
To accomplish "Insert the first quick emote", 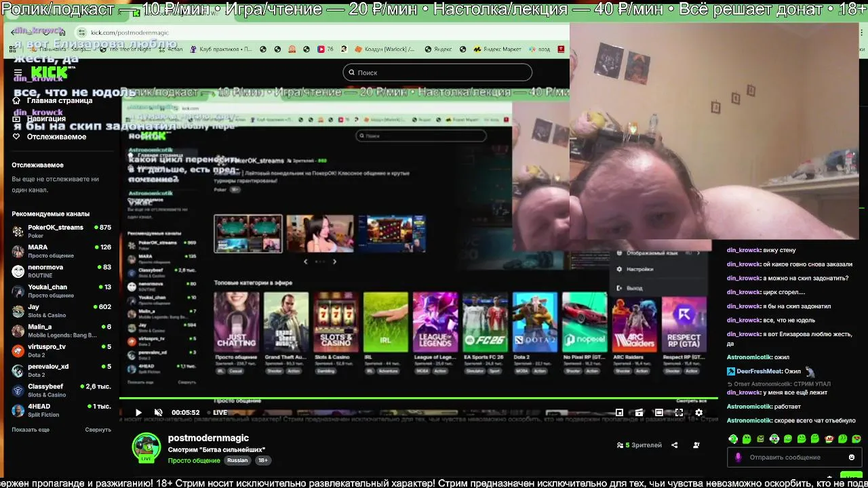I will click(733, 439).
